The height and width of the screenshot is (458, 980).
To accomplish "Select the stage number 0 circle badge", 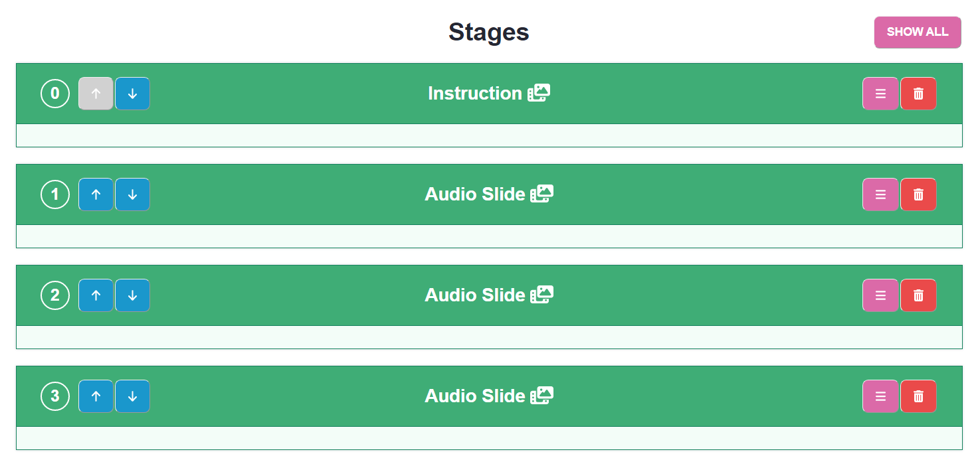I will point(55,94).
